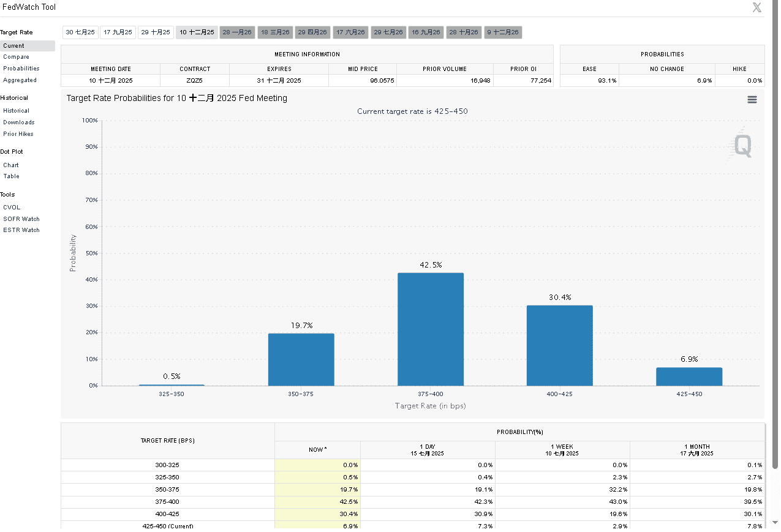This screenshot has width=781, height=532.
Task: Open Probabilities in the sidebar
Action: point(21,69)
